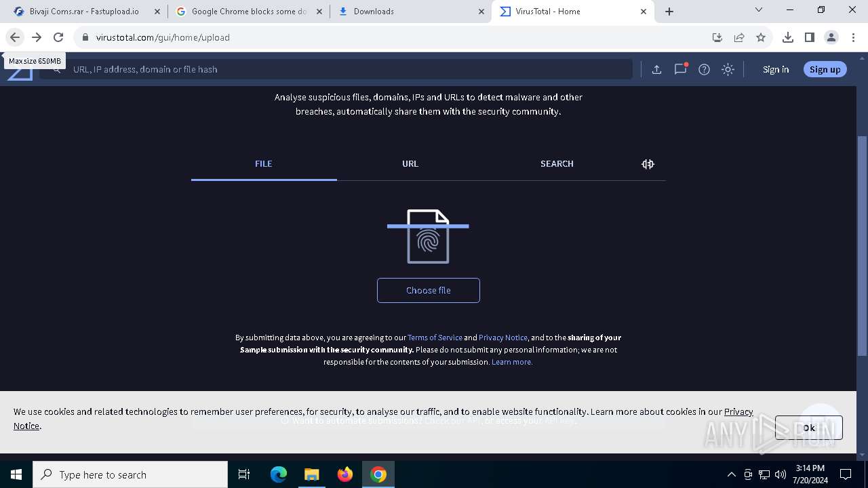The width and height of the screenshot is (868, 488).
Task: Go back to previous page
Action: tap(15, 37)
